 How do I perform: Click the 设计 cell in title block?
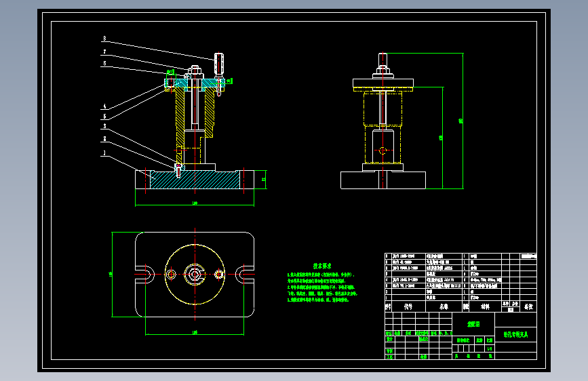(x=389, y=339)
